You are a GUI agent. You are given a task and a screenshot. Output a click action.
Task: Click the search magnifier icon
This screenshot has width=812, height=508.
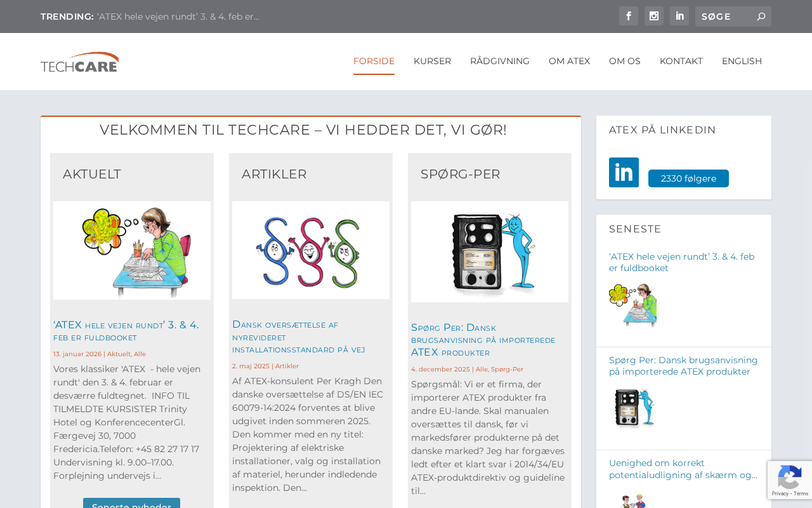761,17
